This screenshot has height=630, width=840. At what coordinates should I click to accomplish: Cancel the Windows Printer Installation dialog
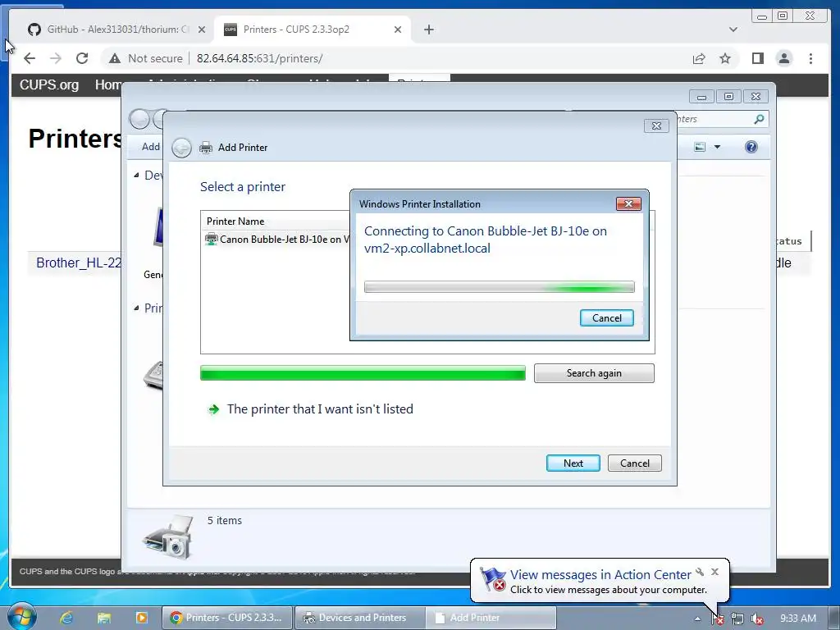[x=606, y=317]
